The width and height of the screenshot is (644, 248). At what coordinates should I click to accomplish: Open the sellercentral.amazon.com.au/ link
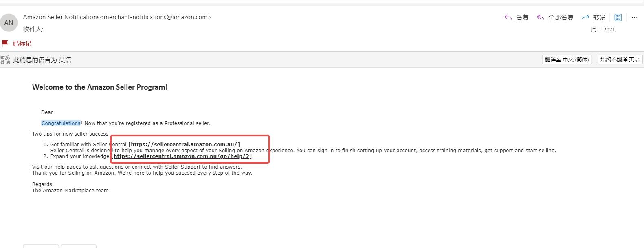pos(184,144)
